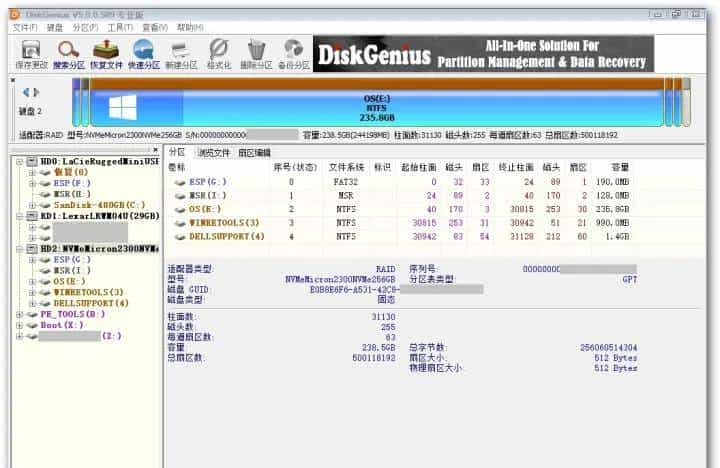The height and width of the screenshot is (468, 720).
Task: Open the View (查看) menu
Action: tap(155, 28)
